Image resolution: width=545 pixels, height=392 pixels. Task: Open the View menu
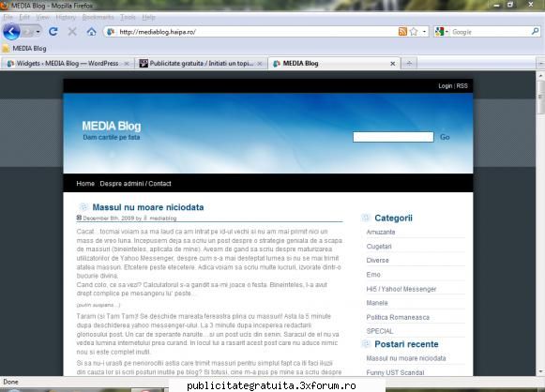point(43,17)
